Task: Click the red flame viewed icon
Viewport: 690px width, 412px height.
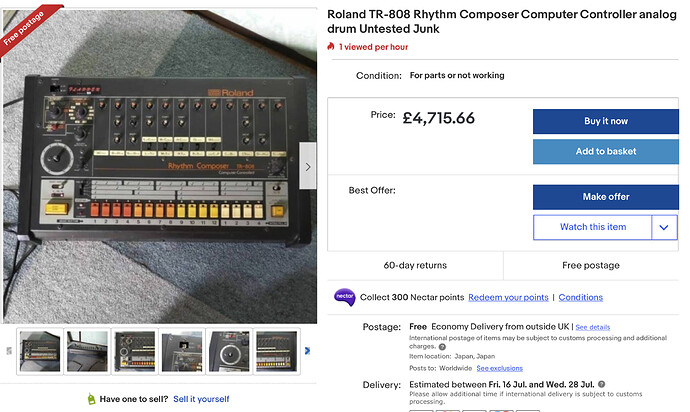Action: click(331, 47)
